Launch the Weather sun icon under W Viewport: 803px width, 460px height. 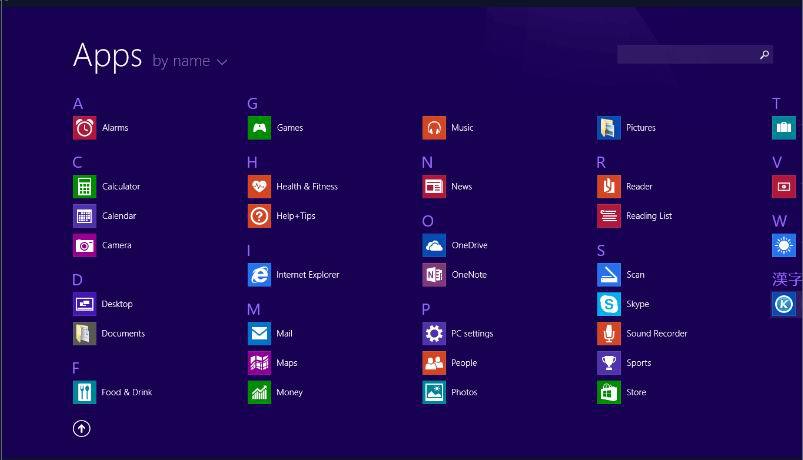pyautogui.click(x=784, y=245)
